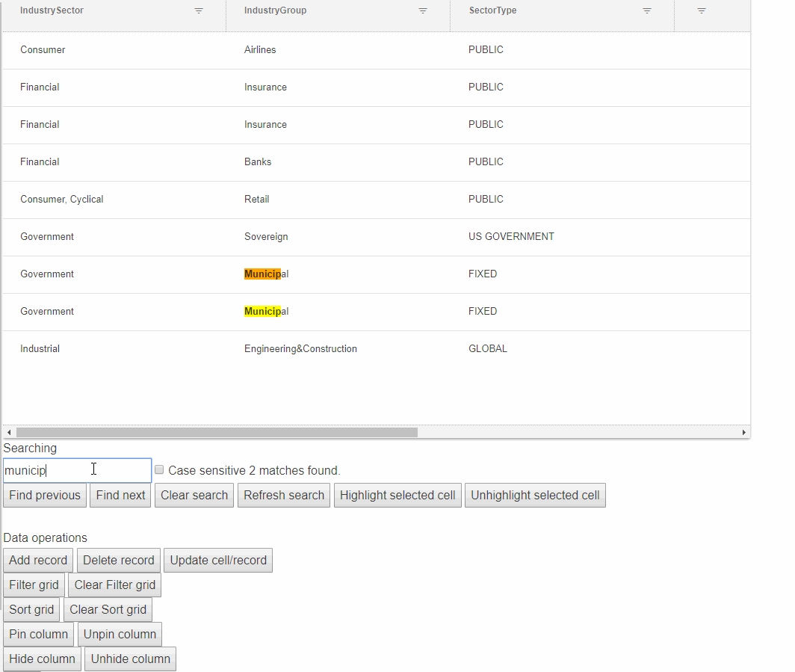Select the Engineering&Construction cell

(x=338, y=349)
